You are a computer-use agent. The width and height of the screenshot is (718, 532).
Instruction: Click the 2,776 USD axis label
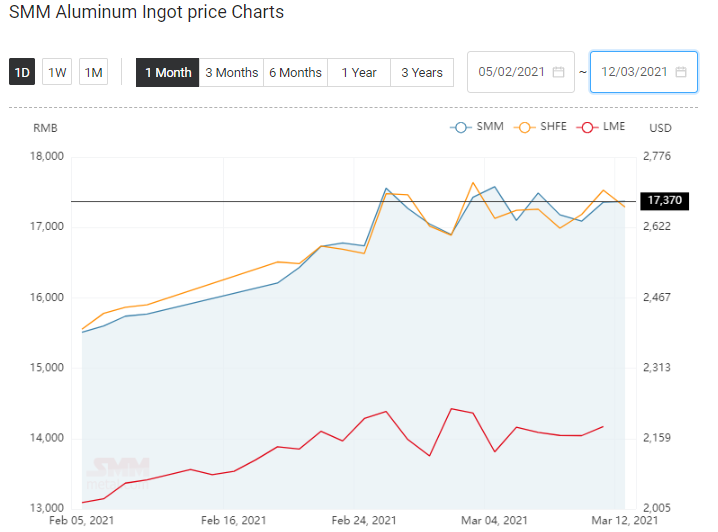[x=657, y=156]
